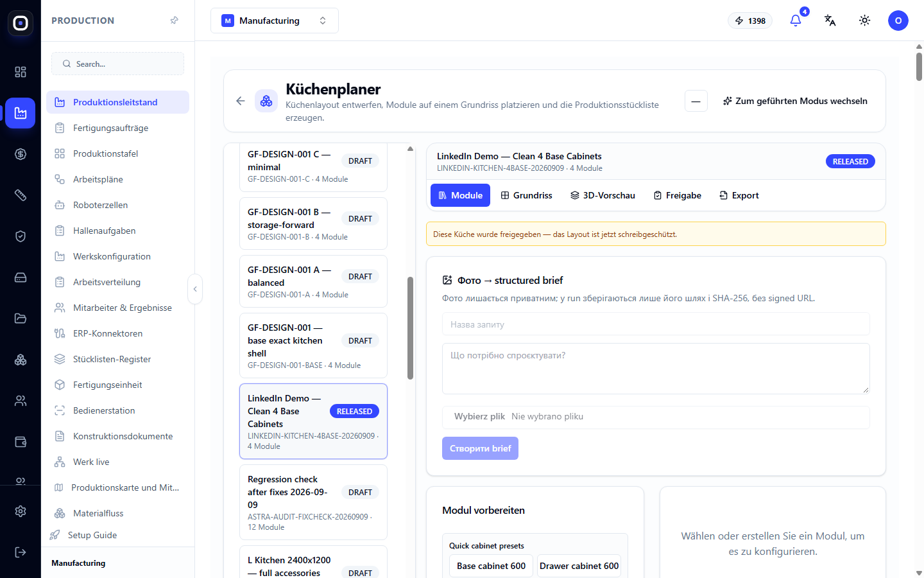924x578 pixels.
Task: Click the design list scrollbar thumb
Action: coord(410,328)
